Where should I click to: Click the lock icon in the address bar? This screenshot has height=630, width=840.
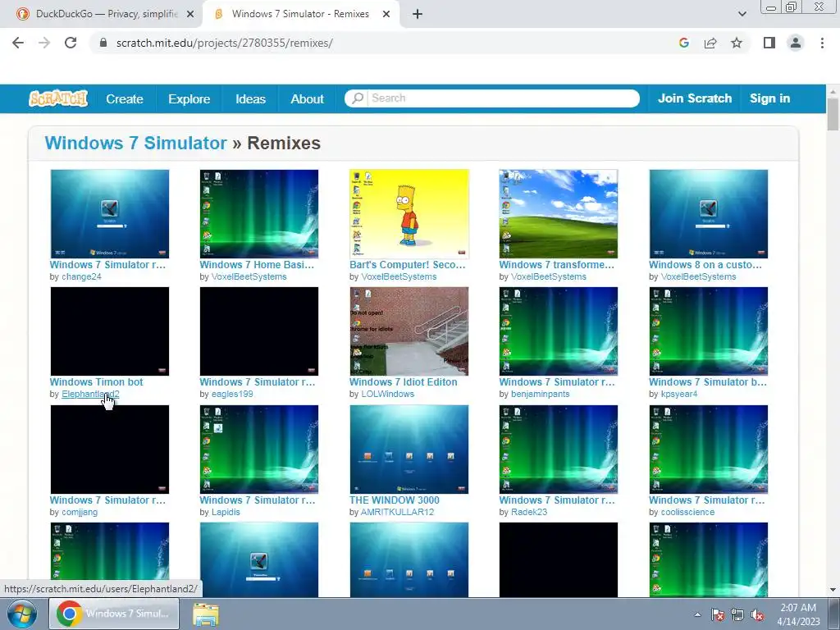coord(104,43)
